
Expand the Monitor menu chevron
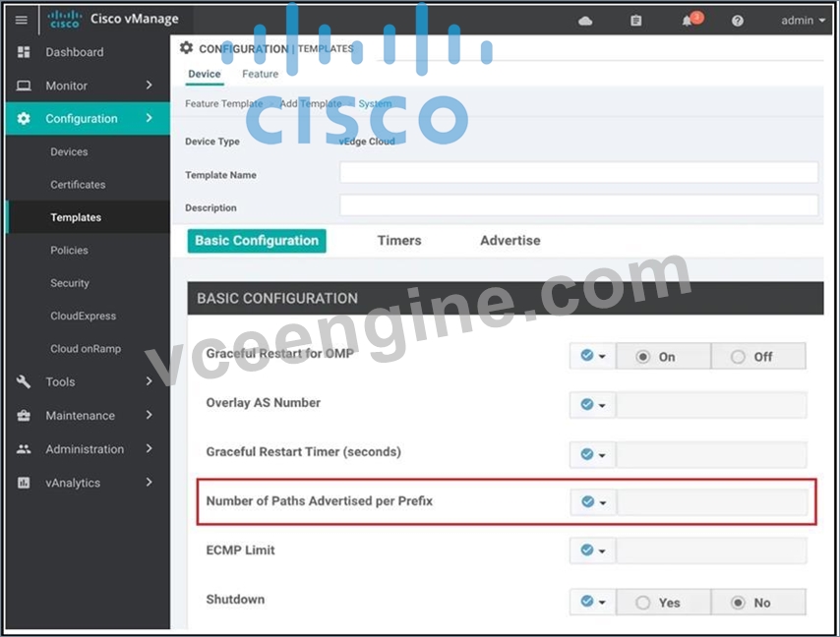point(149,86)
